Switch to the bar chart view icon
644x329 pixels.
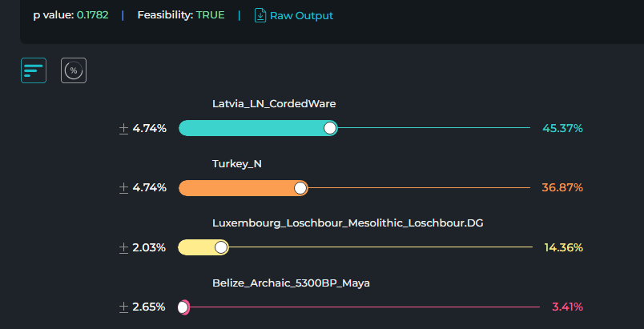coord(34,70)
